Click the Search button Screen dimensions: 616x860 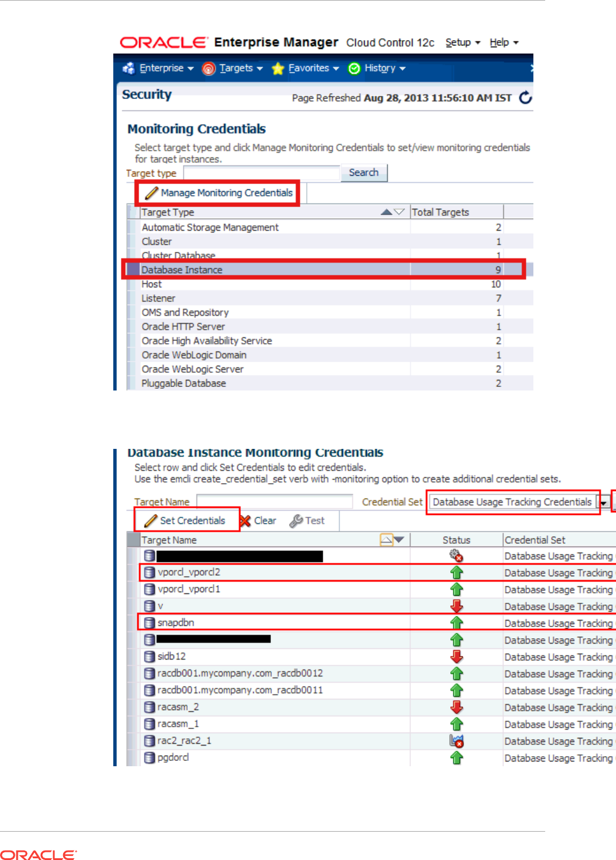(363, 173)
